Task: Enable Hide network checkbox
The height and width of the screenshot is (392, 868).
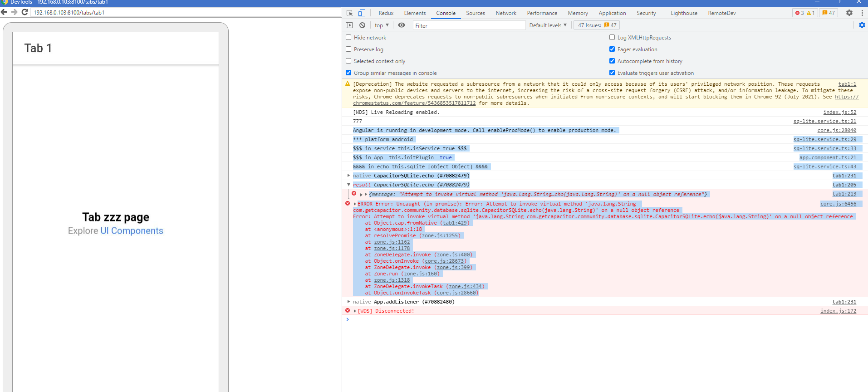Action: point(348,38)
